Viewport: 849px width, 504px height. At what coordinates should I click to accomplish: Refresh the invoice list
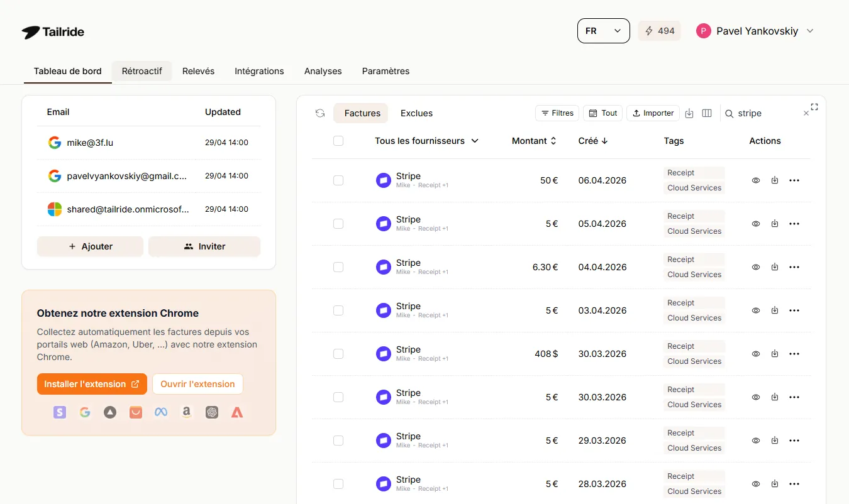(320, 113)
